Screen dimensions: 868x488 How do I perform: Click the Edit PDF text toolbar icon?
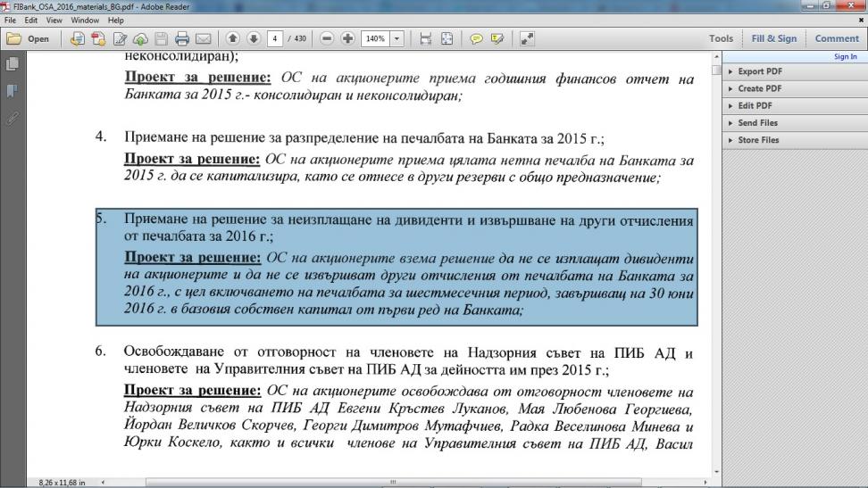(120, 38)
